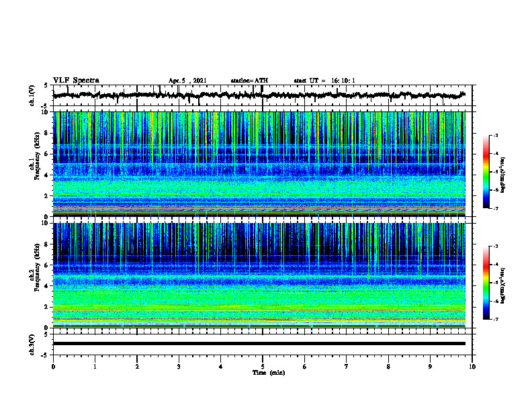Click the "10" label on time axis

point(472,367)
